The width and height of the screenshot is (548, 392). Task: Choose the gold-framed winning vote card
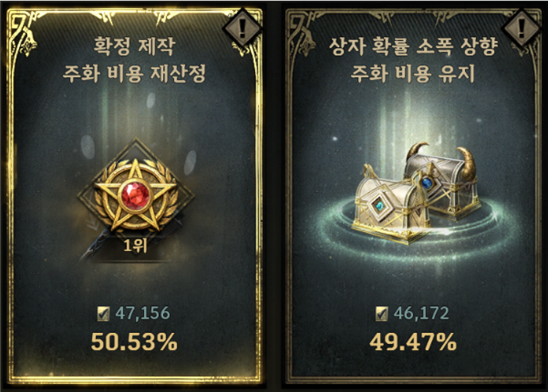(134, 196)
